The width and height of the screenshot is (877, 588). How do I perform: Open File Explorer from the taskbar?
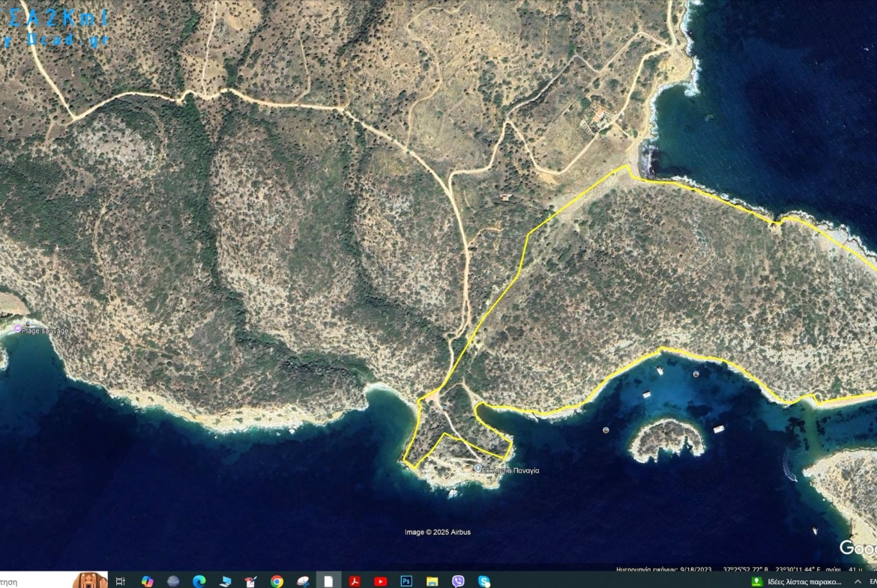click(433, 581)
